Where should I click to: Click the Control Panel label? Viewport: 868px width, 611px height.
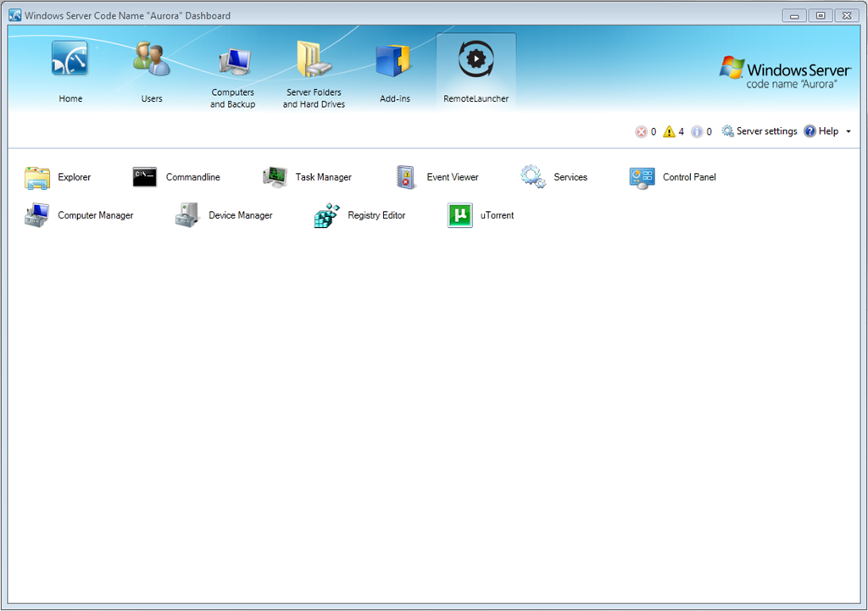689,177
